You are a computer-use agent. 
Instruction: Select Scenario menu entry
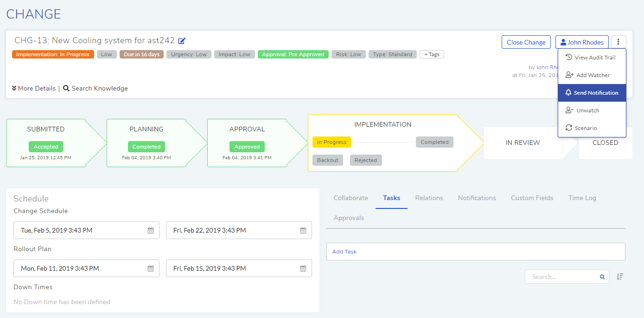(592, 128)
